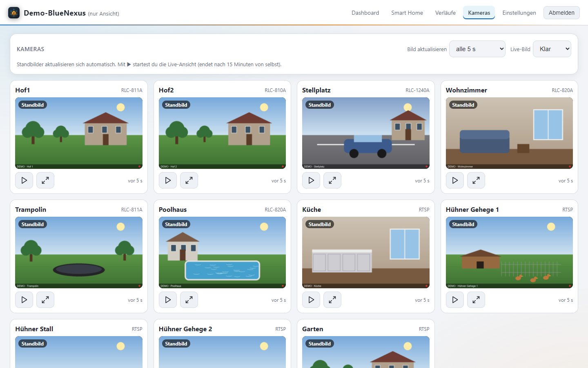Play Hühner Gehege 1 live stream
Screen dimensions: 588x368
point(455,300)
